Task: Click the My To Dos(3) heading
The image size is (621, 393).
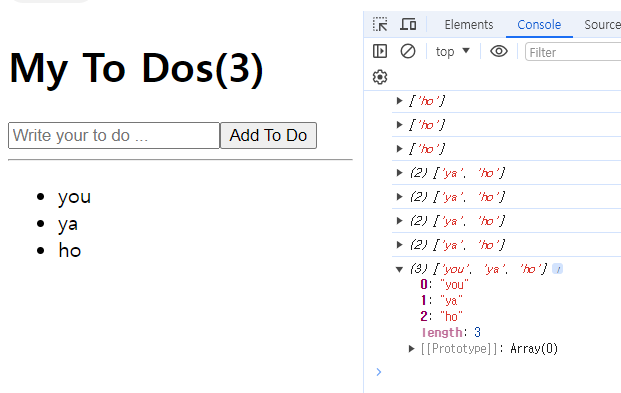Action: [136, 69]
